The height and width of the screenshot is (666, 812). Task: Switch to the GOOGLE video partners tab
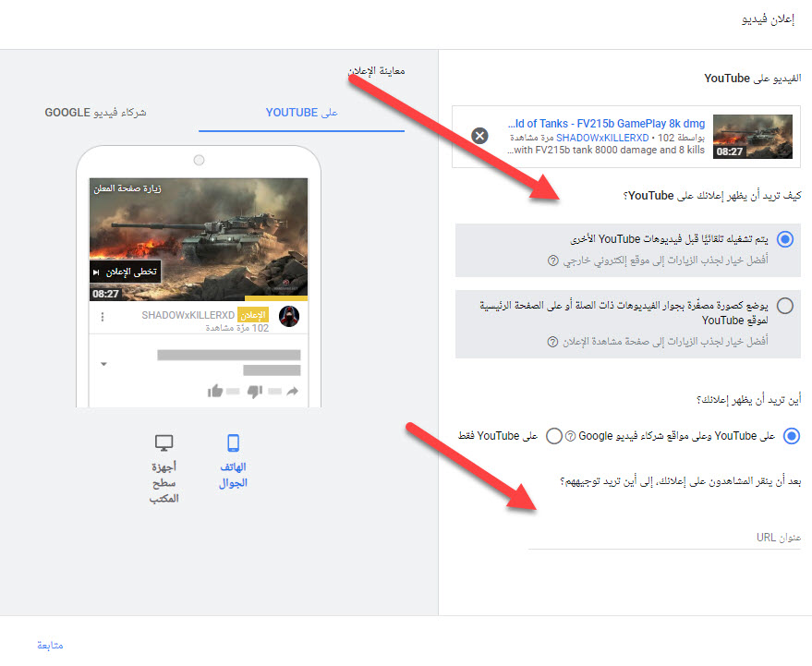click(95, 113)
